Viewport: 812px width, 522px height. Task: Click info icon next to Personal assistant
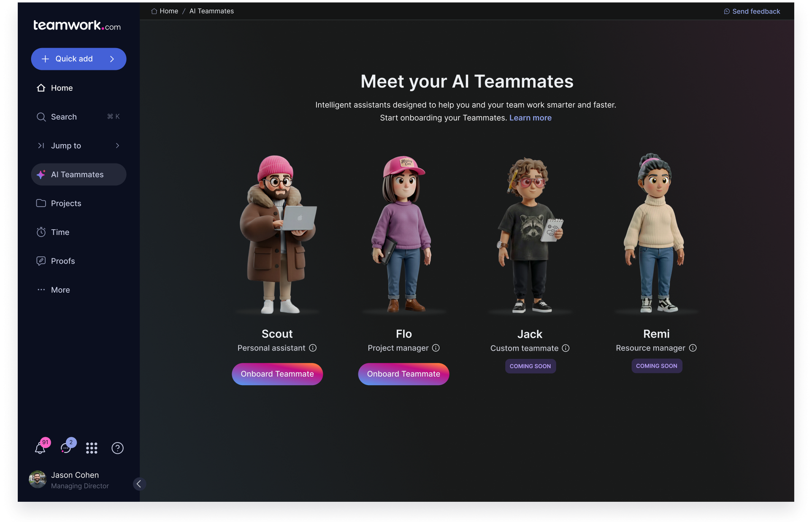pyautogui.click(x=313, y=348)
